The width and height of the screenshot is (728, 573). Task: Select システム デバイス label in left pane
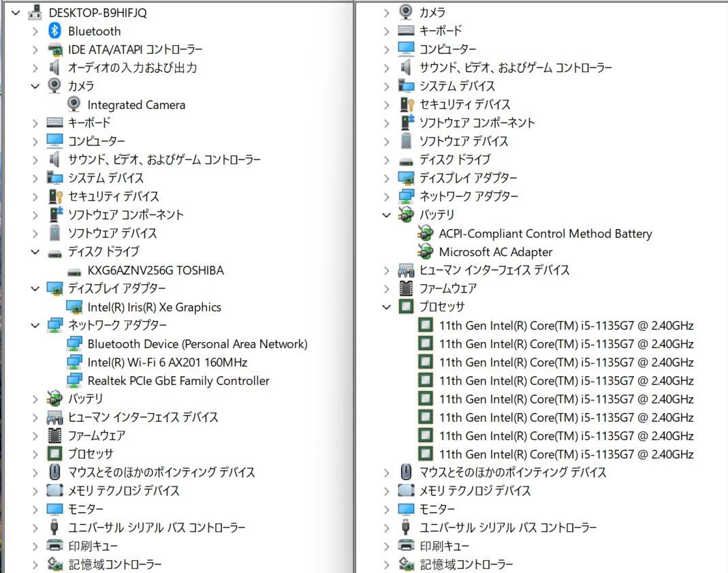106,178
